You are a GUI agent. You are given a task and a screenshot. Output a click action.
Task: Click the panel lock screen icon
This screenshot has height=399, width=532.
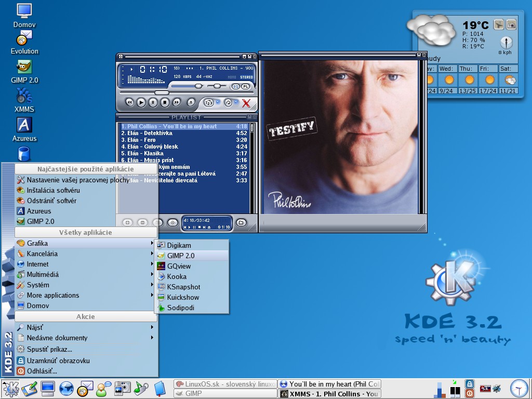pos(469,384)
